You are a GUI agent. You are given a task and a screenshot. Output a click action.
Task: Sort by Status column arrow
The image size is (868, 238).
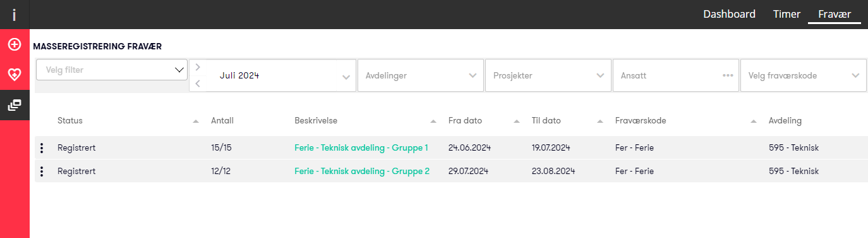[x=196, y=121]
